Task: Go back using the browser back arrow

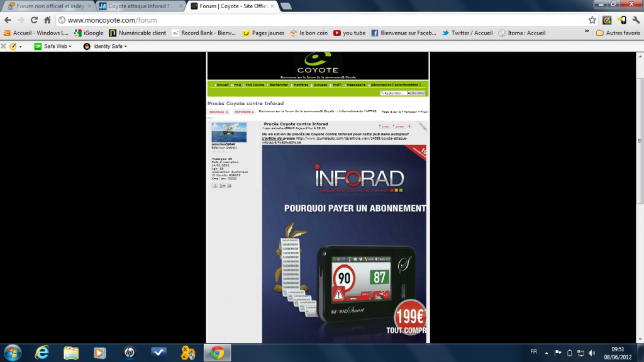Action: [8, 20]
